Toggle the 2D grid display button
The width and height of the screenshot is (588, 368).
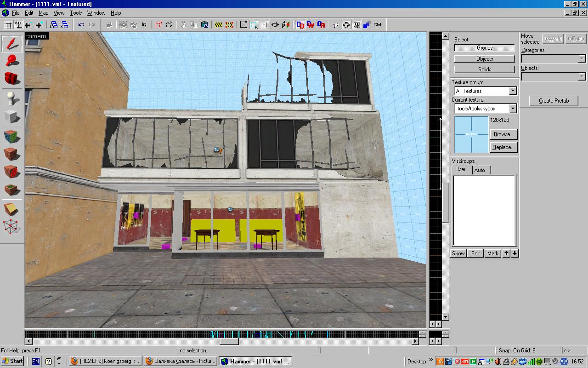click(8, 25)
